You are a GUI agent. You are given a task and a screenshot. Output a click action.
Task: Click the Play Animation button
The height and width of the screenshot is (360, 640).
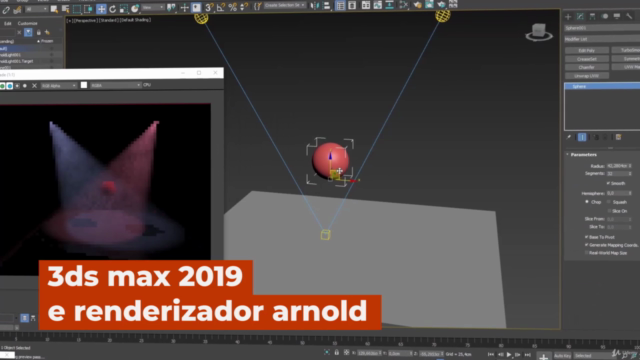pyautogui.click(x=509, y=355)
